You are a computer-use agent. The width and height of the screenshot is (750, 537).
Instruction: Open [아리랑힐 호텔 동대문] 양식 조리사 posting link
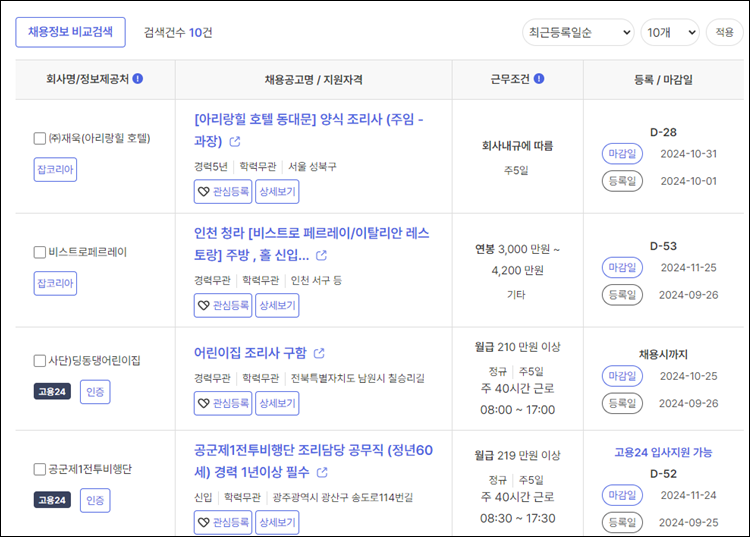pyautogui.click(x=309, y=130)
